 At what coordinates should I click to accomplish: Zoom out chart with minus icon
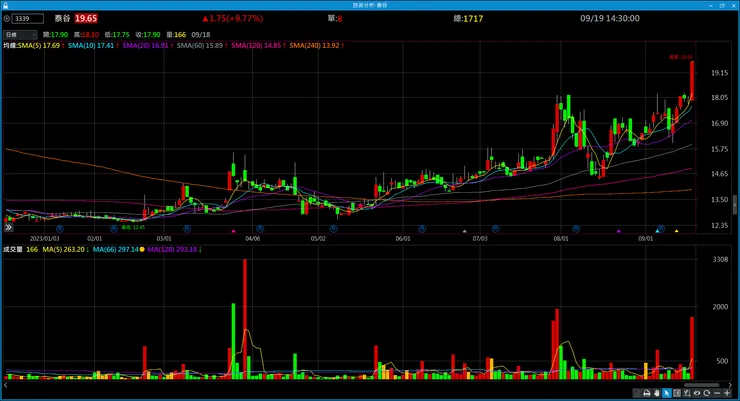tap(717, 393)
